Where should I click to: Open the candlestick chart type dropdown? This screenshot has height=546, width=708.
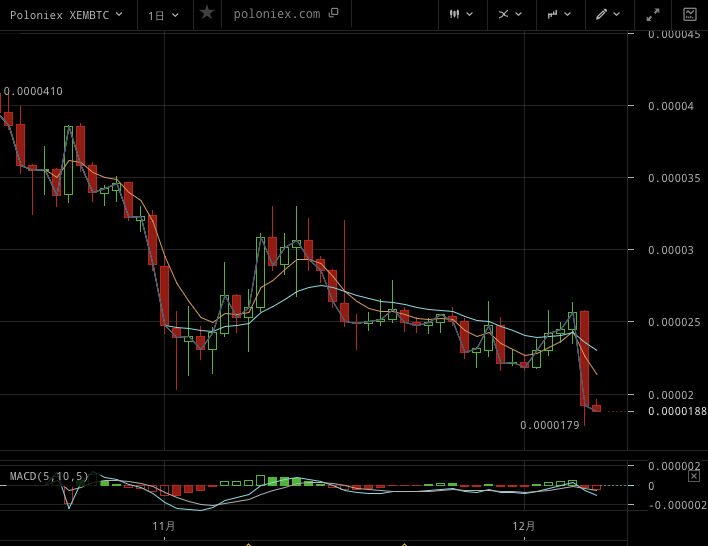point(461,14)
